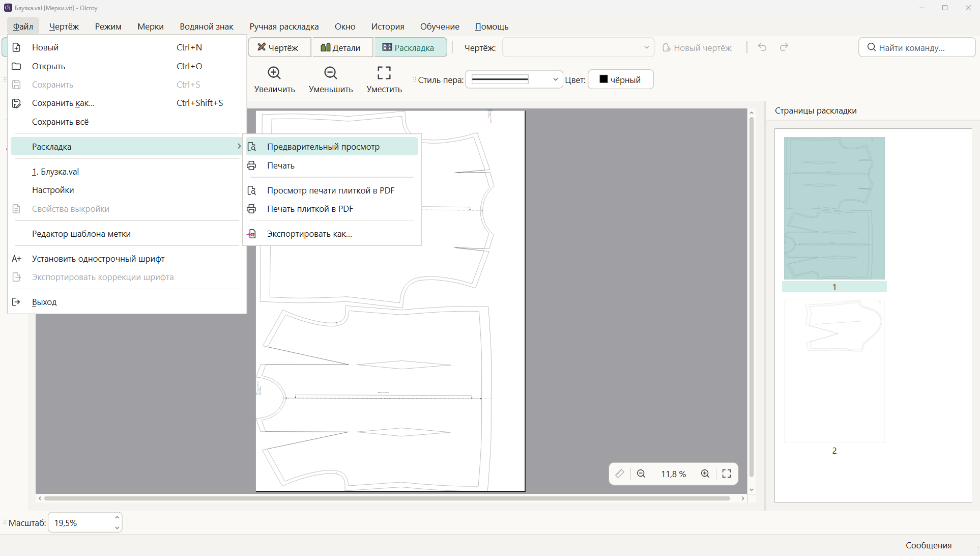Select layout page 1 thumbnail
Viewport: 980px width, 556px height.
(834, 208)
